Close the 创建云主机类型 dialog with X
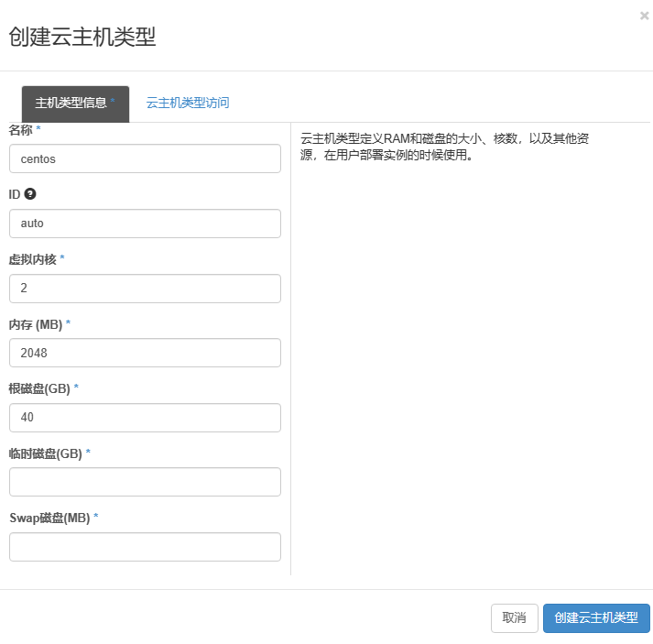653x644 pixels. [645, 16]
